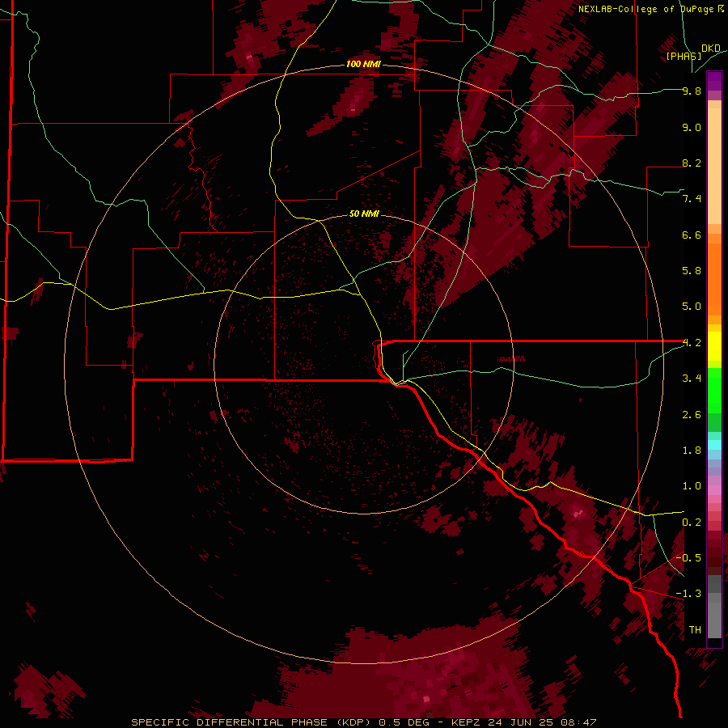Click the DKD [PHAS] units label

tap(693, 52)
